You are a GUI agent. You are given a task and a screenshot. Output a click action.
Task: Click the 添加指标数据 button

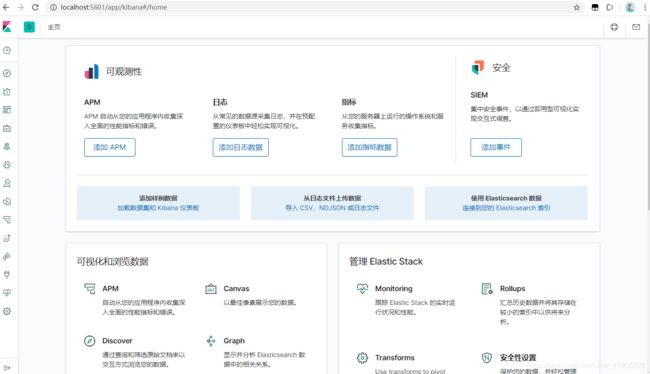pyautogui.click(x=369, y=147)
